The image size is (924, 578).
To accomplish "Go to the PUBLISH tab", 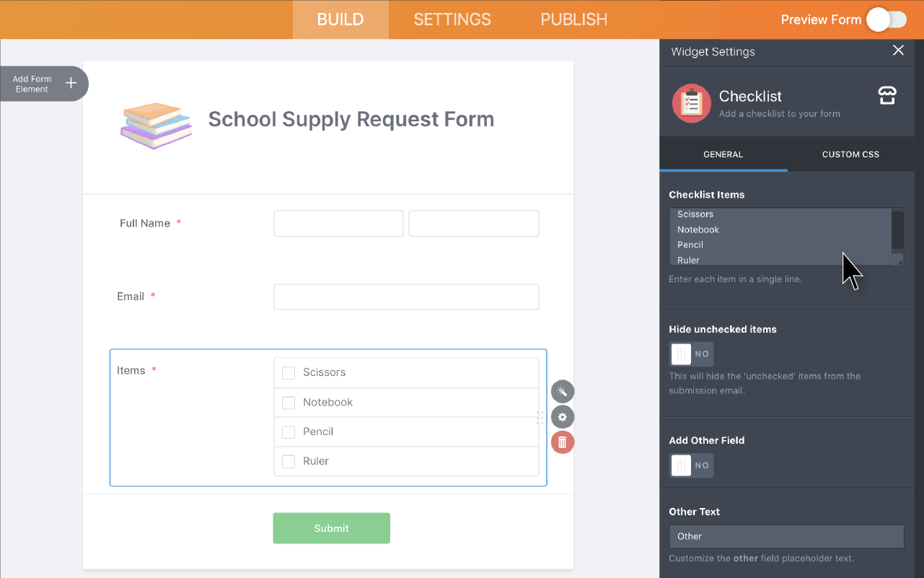I will point(573,19).
